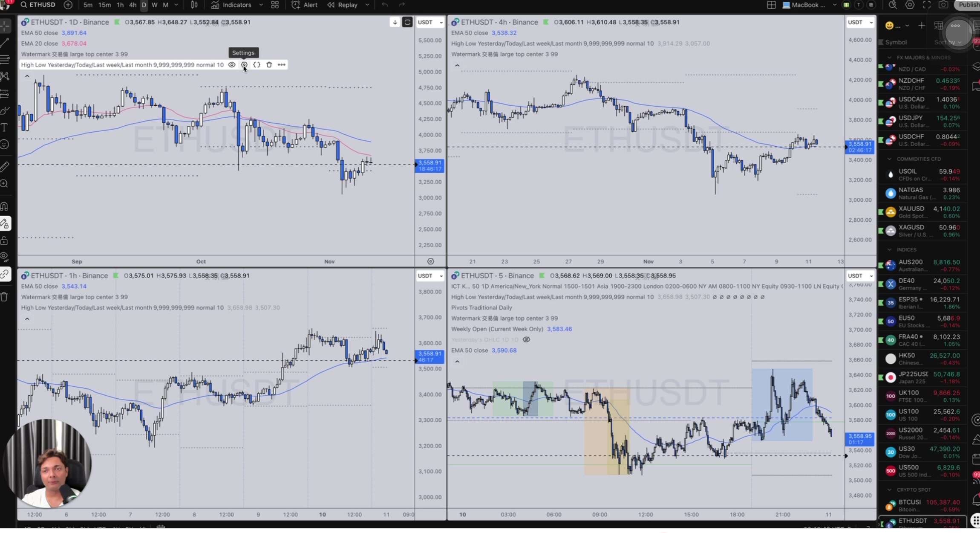Show hidden Yesterday's OHLC indicator

(x=526, y=340)
